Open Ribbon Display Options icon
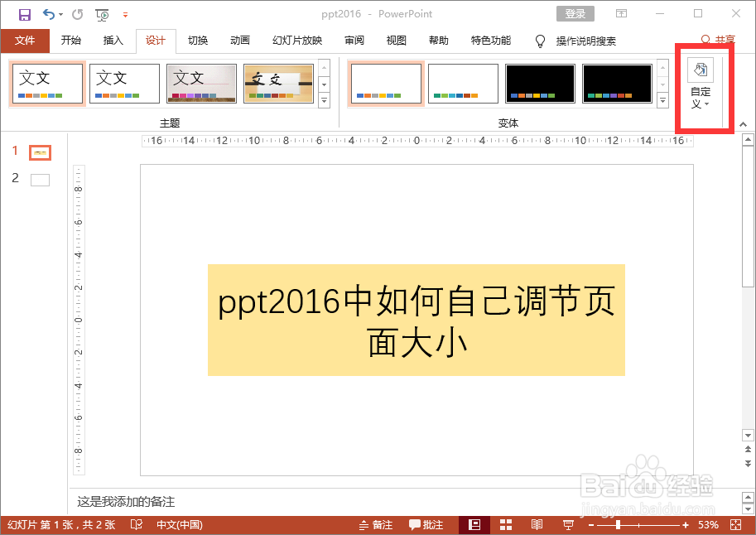756x535 pixels. pyautogui.click(x=622, y=13)
